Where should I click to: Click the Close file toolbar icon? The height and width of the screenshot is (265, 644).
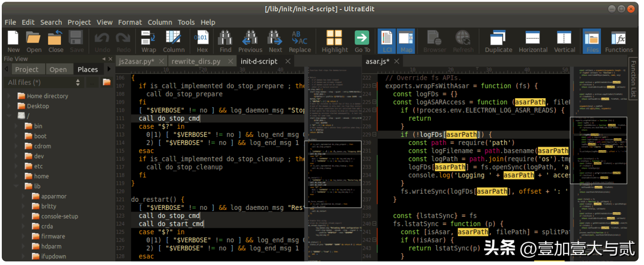56,42
